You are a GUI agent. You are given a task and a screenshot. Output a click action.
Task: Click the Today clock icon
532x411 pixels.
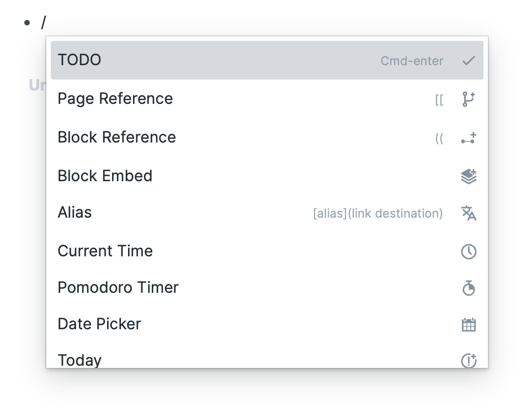[469, 360]
